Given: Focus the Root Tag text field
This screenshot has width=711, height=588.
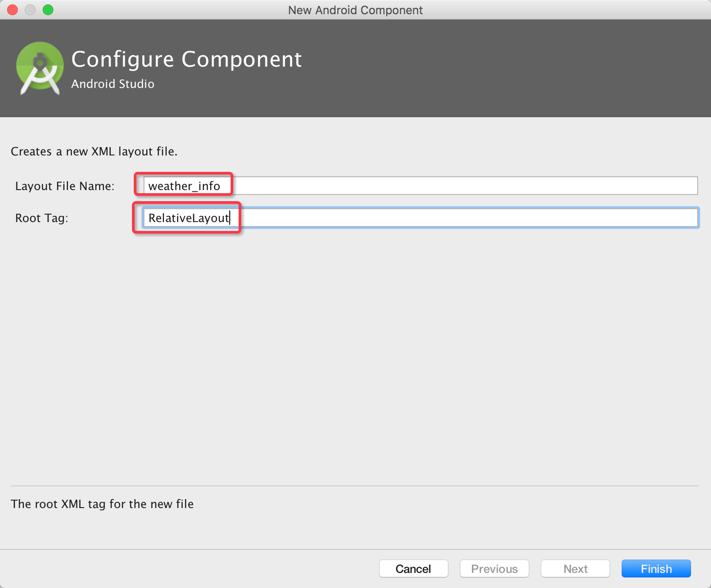Looking at the screenshot, I should point(420,218).
